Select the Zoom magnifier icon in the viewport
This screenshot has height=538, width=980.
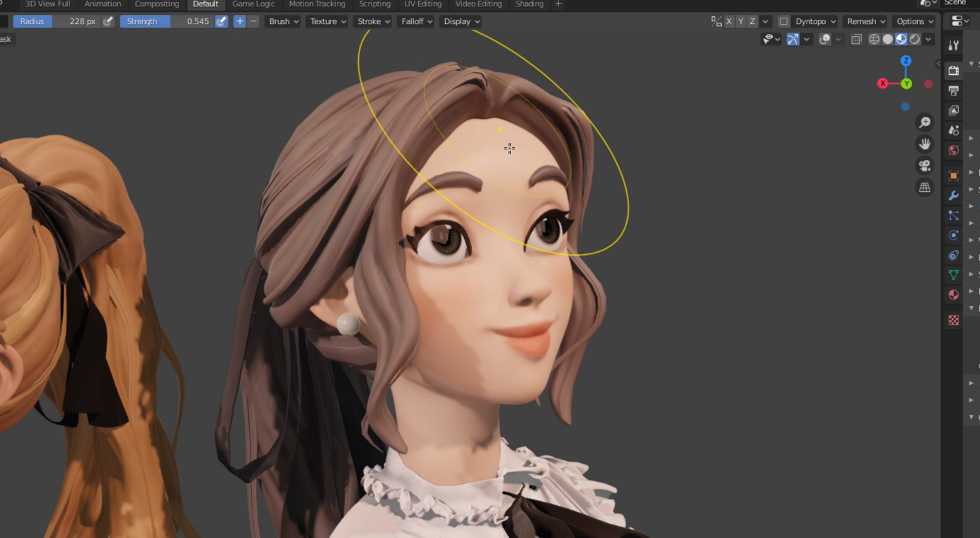tap(925, 122)
